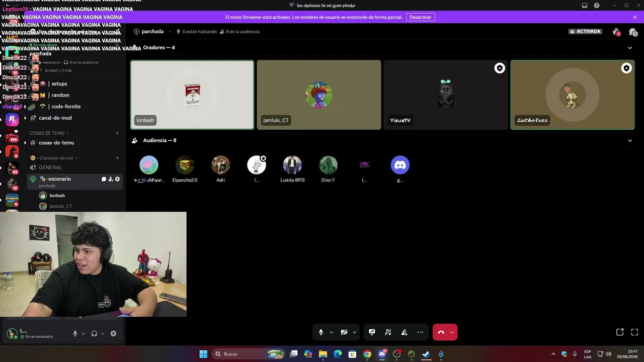The width and height of the screenshot is (644, 362).
Task: Select lordeah speaker tile
Action: [x=192, y=95]
